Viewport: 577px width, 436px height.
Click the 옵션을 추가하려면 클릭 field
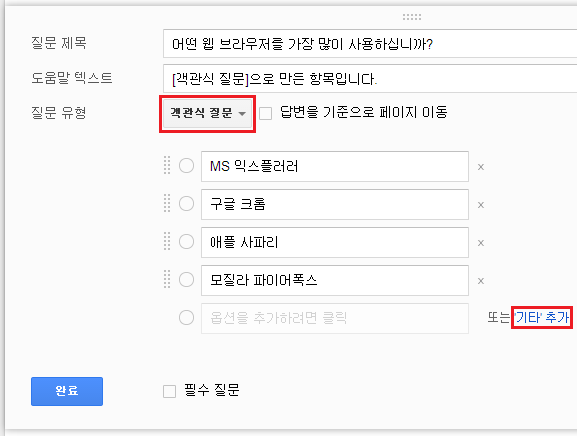point(335,318)
